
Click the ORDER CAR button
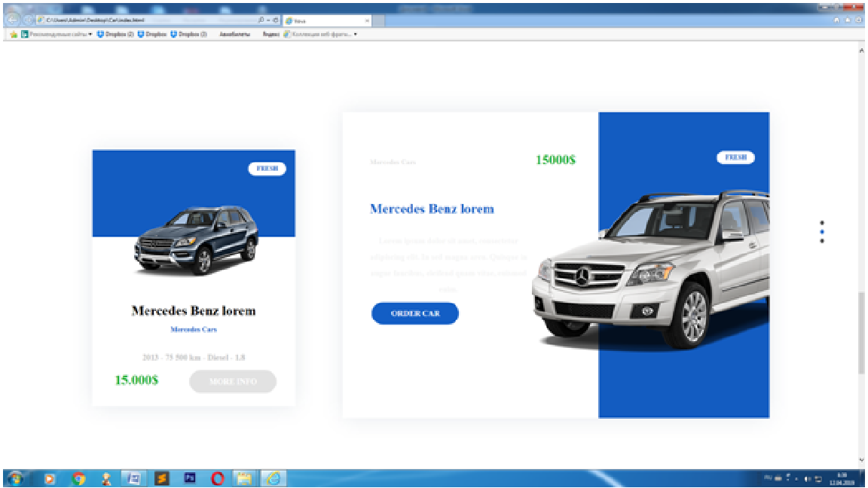click(x=415, y=313)
